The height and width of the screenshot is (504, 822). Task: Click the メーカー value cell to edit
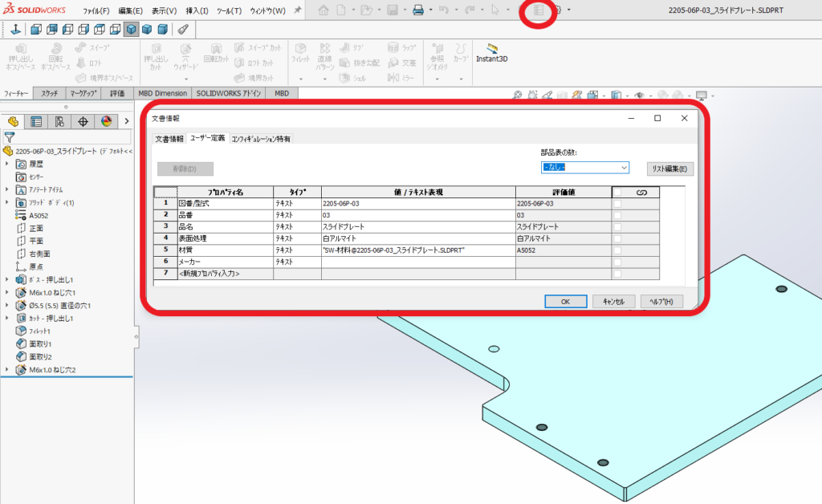417,262
